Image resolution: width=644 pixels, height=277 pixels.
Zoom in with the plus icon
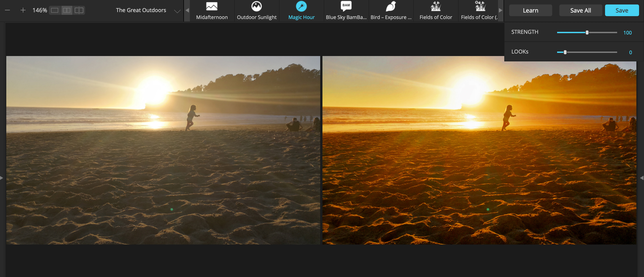[23, 10]
